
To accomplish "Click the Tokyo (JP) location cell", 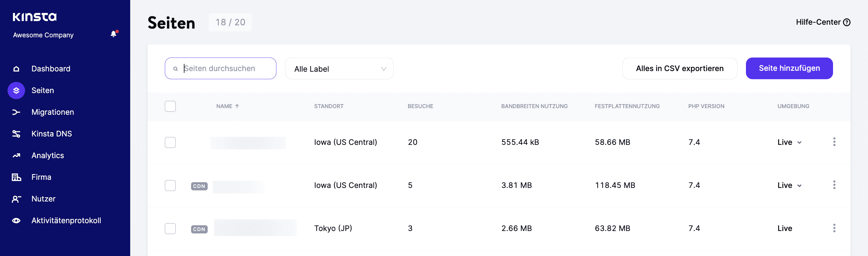I will (333, 228).
